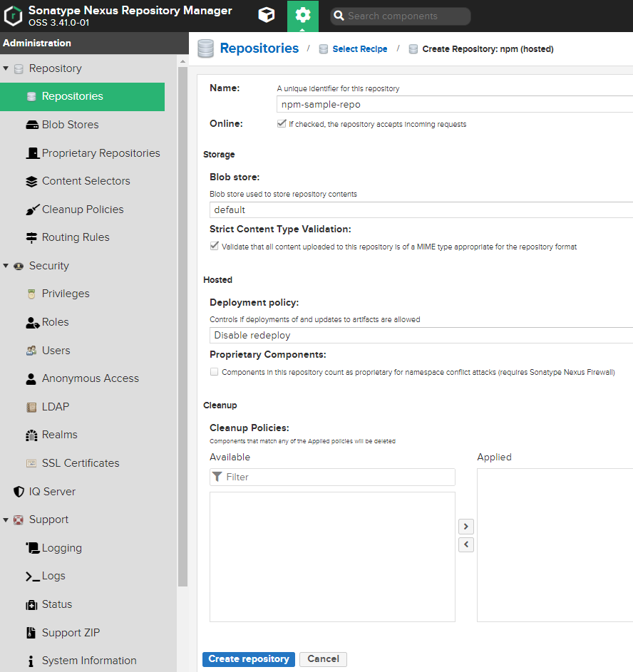633x672 pixels.
Task: Click the Repositories breadcrumb link
Action: 259,48
